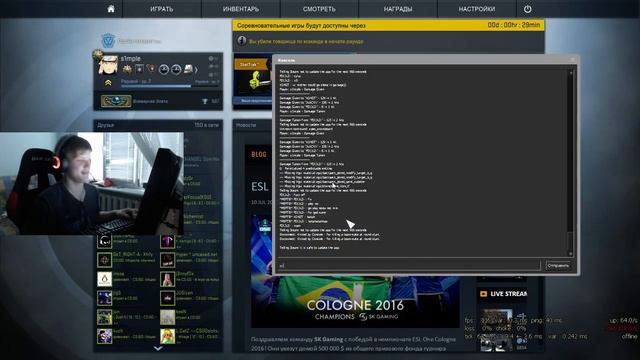The image size is (640, 360).
Task: Click the blue shield logo above profile
Action: tap(108, 41)
